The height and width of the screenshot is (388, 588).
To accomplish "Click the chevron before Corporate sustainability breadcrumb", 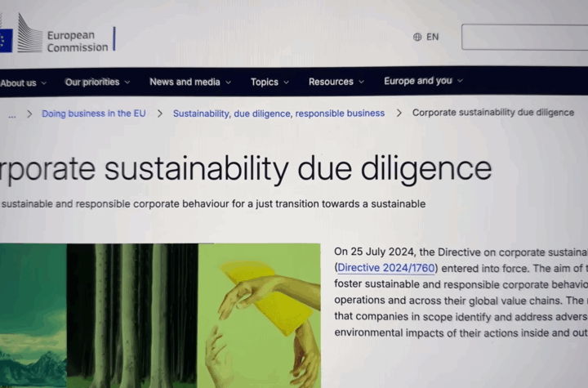I will pos(399,113).
